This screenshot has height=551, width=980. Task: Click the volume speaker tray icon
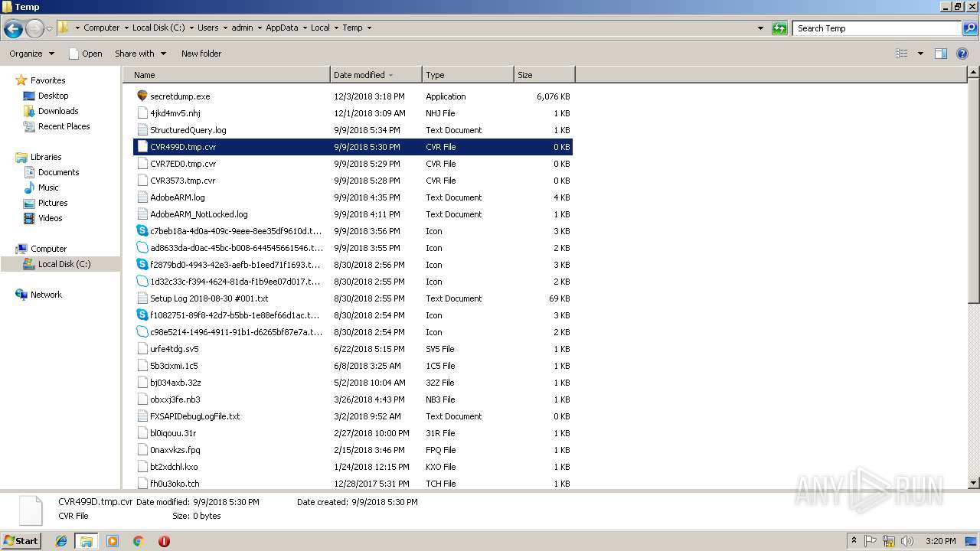[906, 541]
